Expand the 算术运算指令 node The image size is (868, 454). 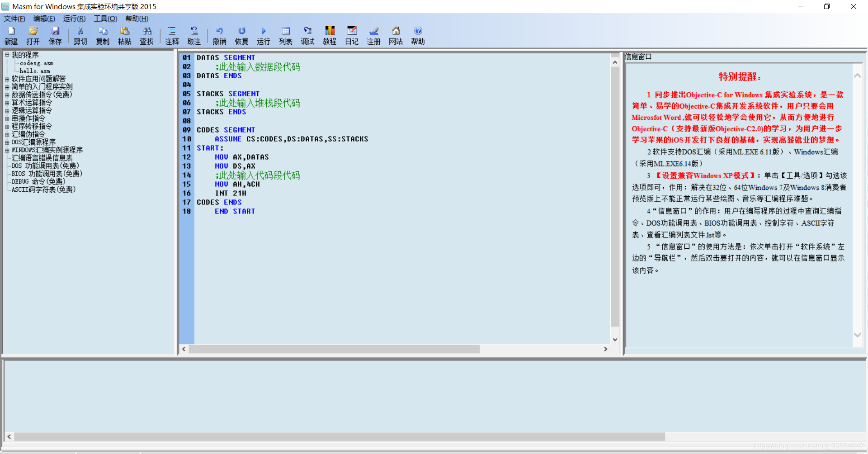[7, 103]
